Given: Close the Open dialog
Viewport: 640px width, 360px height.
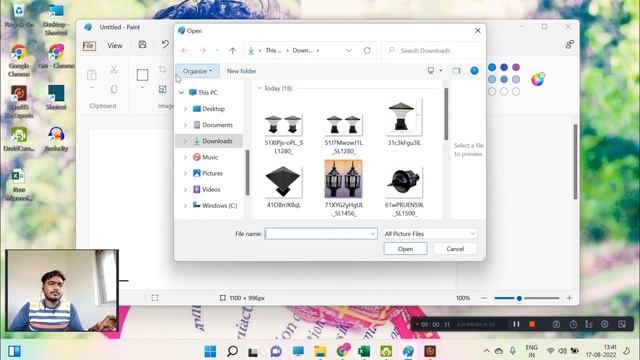Looking at the screenshot, I should [478, 31].
